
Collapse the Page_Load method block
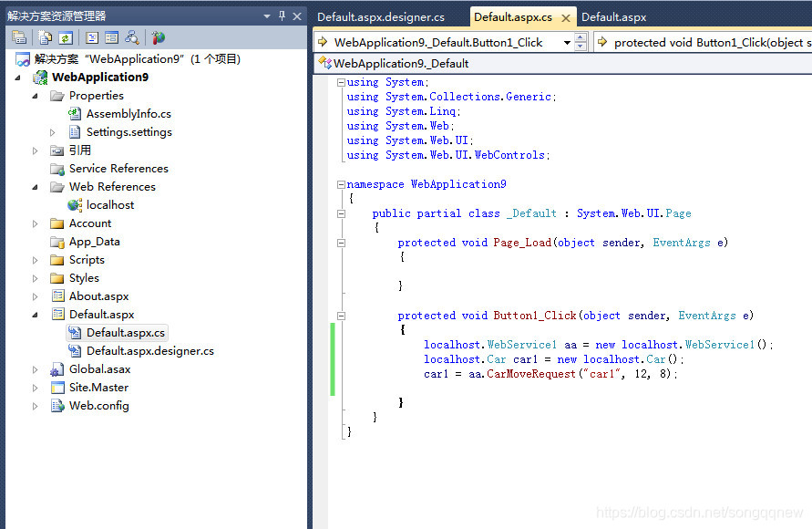tap(341, 243)
